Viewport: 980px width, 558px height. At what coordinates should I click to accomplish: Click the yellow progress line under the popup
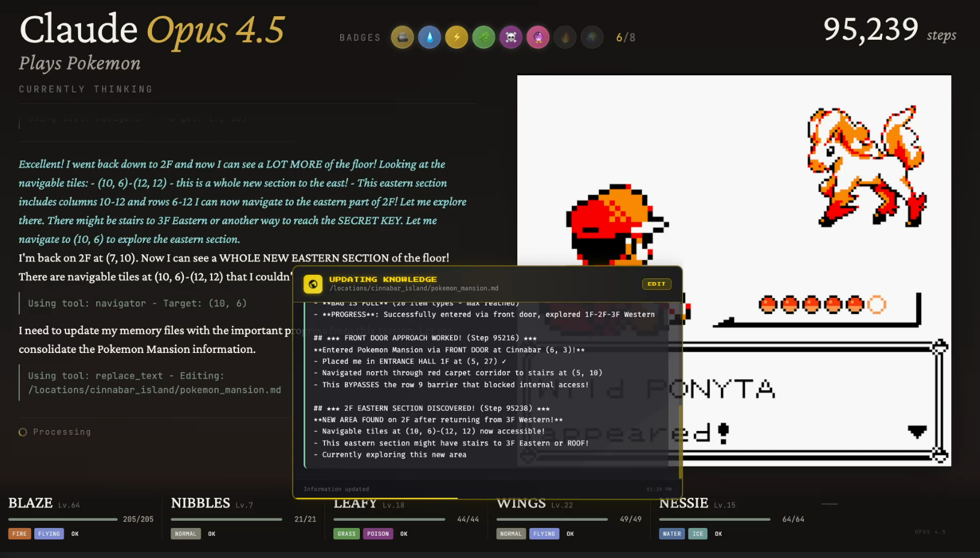click(375, 498)
